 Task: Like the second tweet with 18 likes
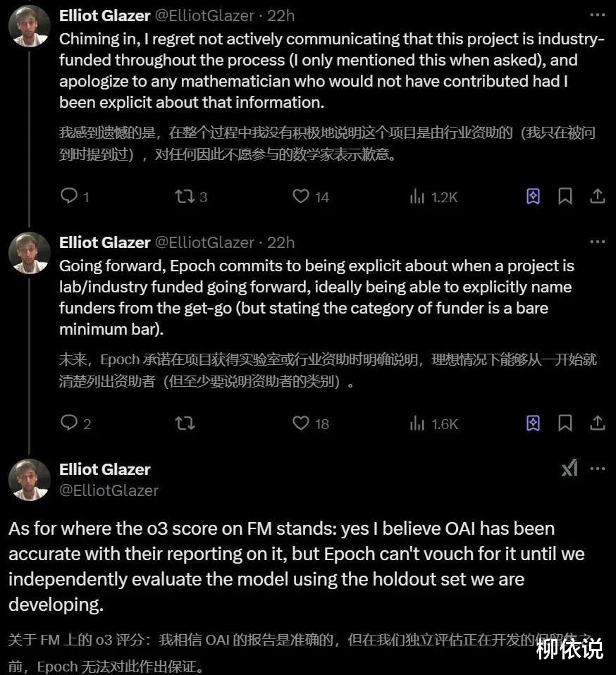[301, 423]
